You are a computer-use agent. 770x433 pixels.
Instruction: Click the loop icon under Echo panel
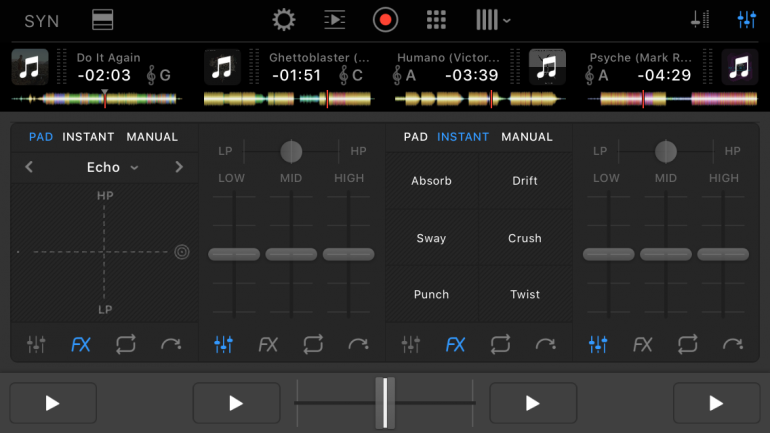pyautogui.click(x=125, y=345)
